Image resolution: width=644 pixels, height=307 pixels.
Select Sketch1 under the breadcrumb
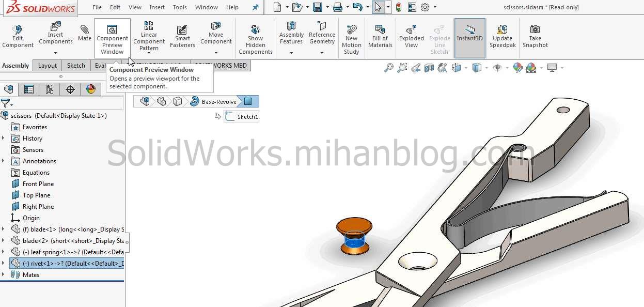(x=241, y=117)
